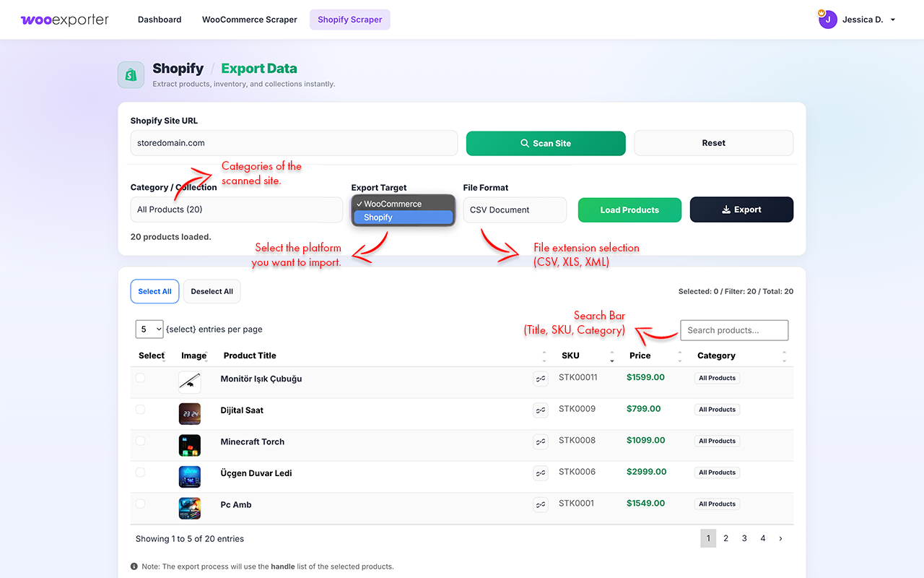The width and height of the screenshot is (924, 578).
Task: Open the Category / Collection dropdown
Action: click(x=237, y=210)
